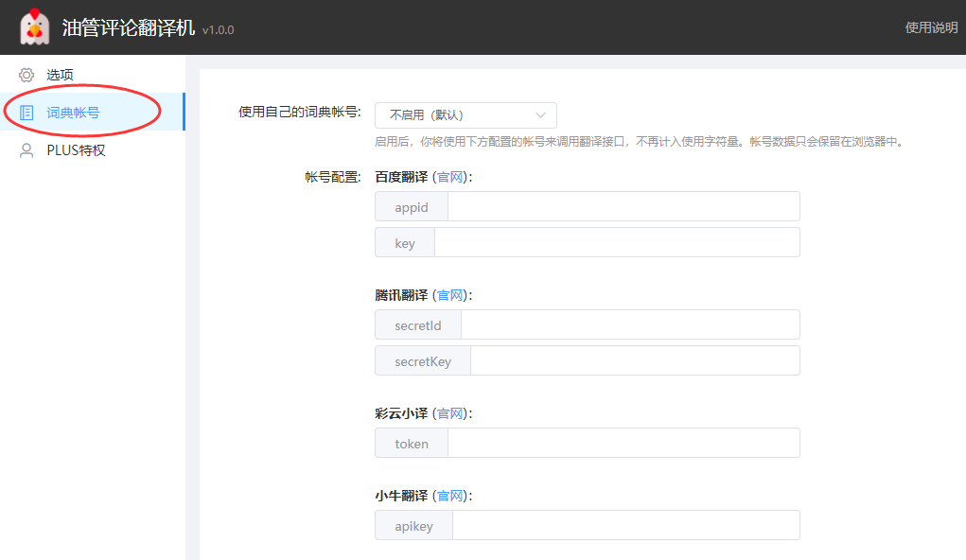
Task: Open 小牛翻译 官网 link
Action: 449,496
